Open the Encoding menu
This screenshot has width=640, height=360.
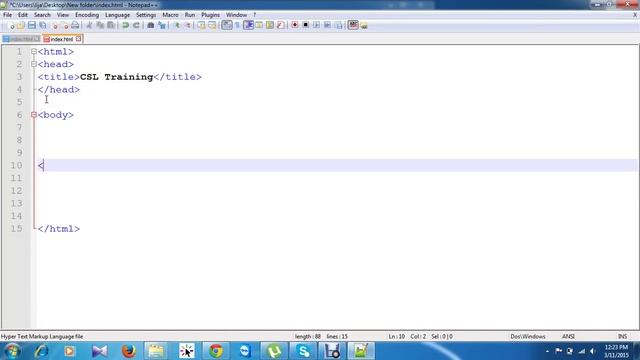coord(87,15)
